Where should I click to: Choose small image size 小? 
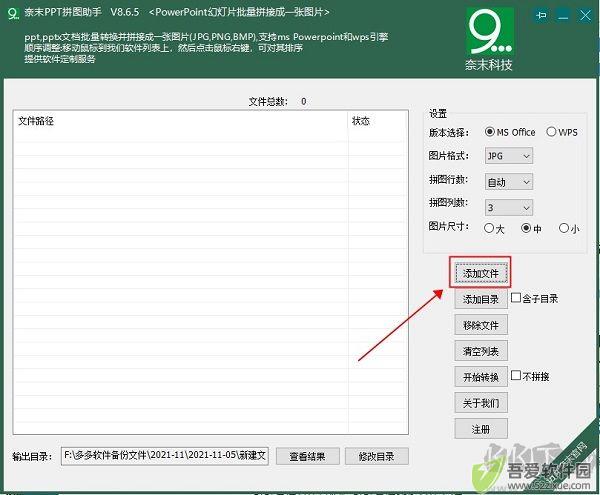[x=569, y=228]
